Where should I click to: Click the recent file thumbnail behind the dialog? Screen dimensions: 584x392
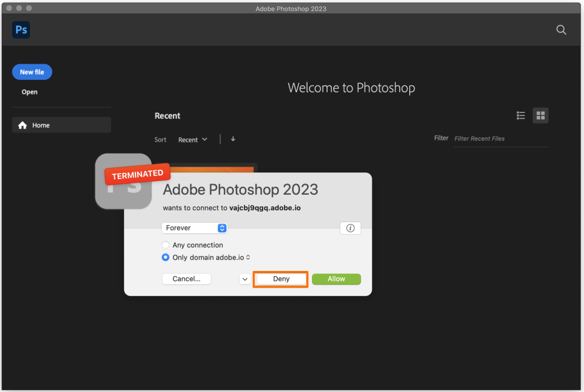click(212, 169)
